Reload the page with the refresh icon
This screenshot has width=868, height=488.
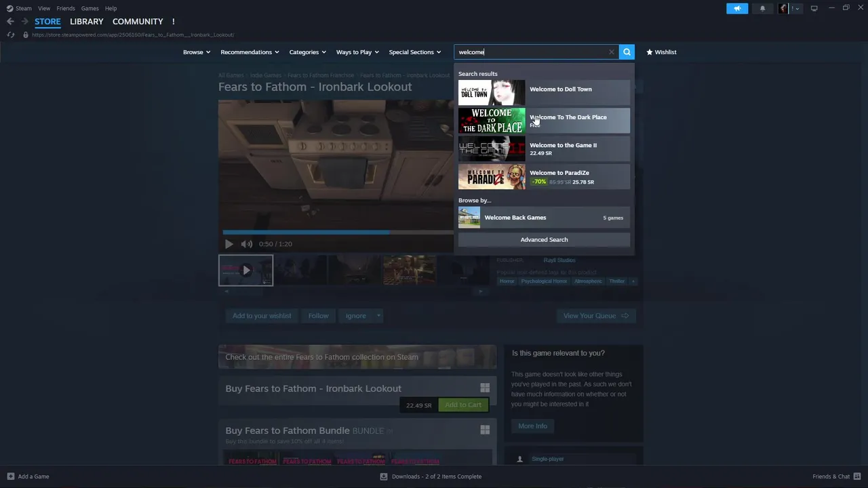pos(11,35)
